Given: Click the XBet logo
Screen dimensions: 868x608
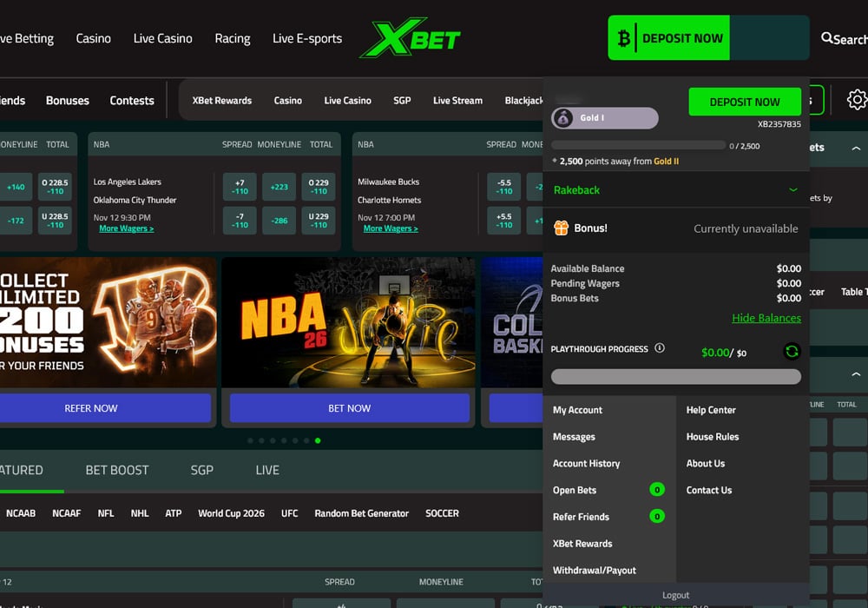Looking at the screenshot, I should (410, 38).
